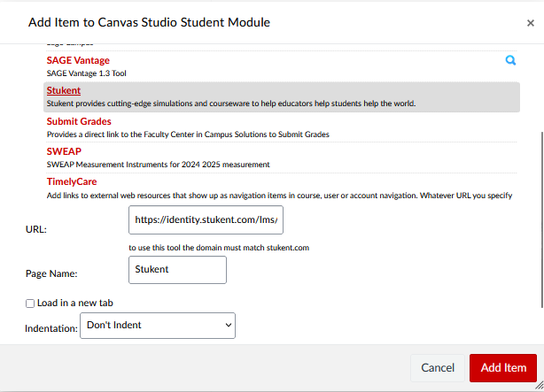Close the Add Item dialog

click(530, 22)
